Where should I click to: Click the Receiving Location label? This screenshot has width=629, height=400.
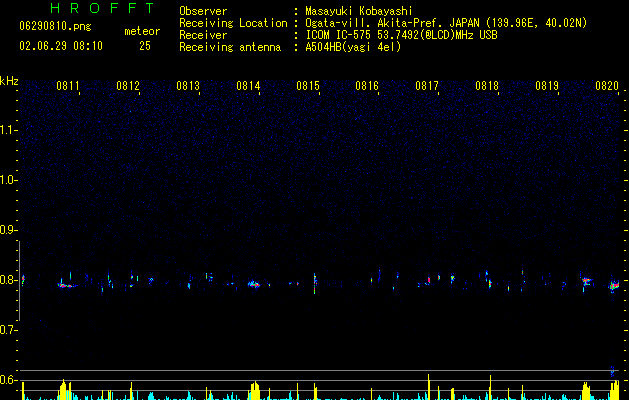[233, 23]
